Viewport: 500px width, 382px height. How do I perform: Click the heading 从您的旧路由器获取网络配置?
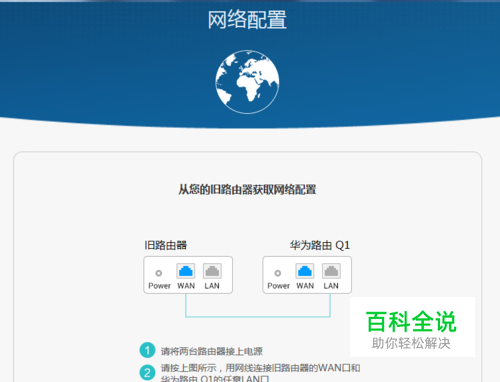247,189
